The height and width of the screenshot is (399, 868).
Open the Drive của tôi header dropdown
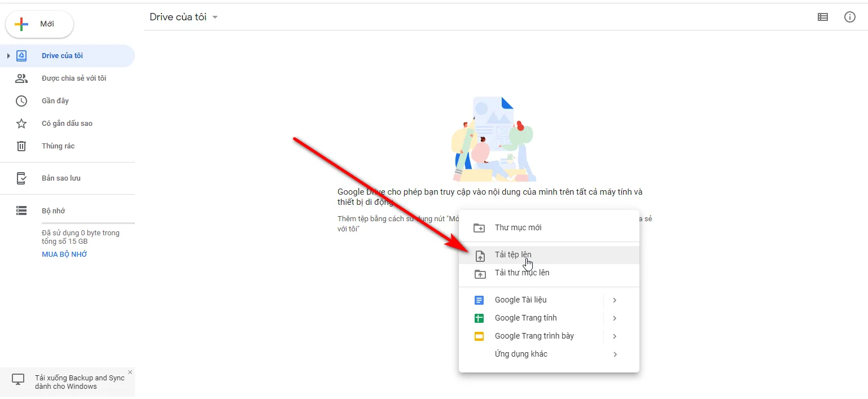(x=184, y=17)
